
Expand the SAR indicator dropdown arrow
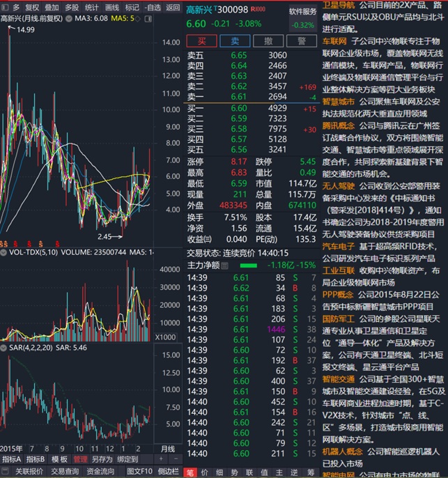pyautogui.click(x=3, y=348)
